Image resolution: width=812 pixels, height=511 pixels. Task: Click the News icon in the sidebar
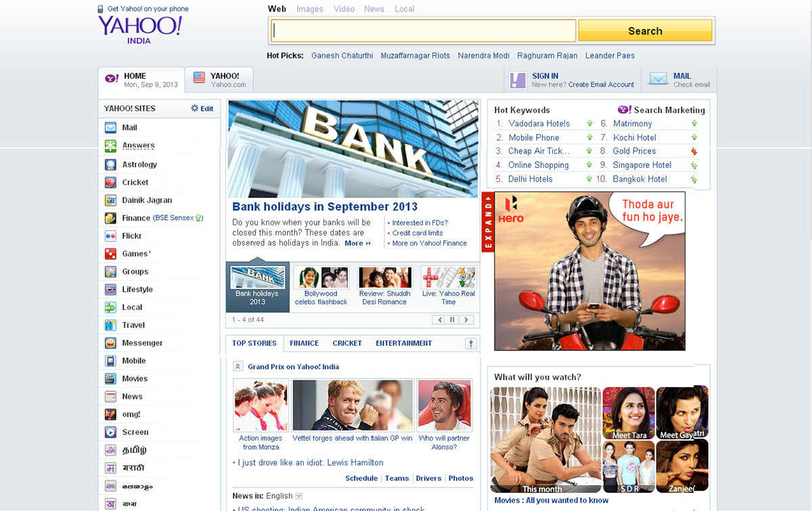(x=110, y=397)
